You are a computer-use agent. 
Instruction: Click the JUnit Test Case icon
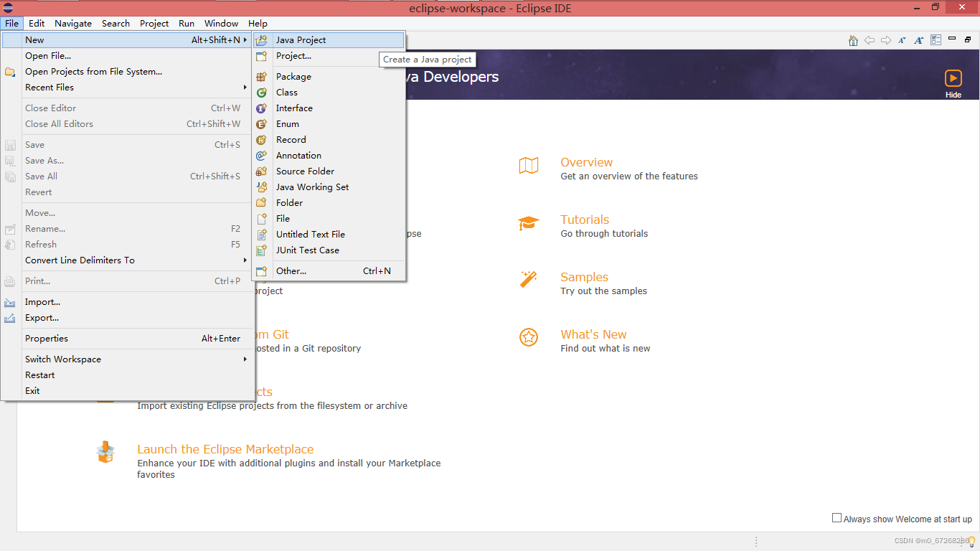click(x=262, y=250)
